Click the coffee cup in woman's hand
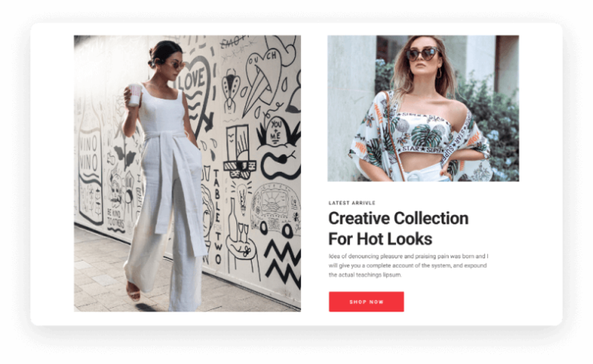Viewport: 593px width, 364px height. coord(134,95)
